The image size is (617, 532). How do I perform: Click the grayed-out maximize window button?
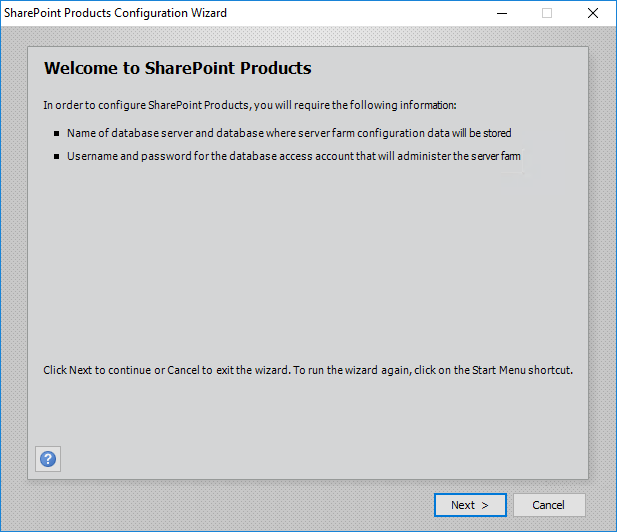[547, 14]
